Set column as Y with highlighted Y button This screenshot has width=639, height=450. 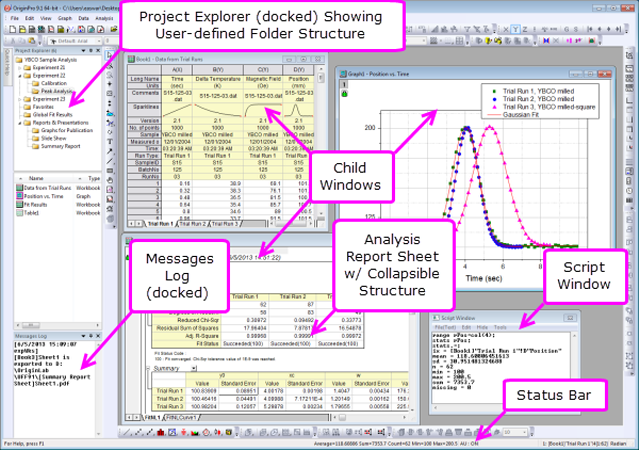pos(516,29)
